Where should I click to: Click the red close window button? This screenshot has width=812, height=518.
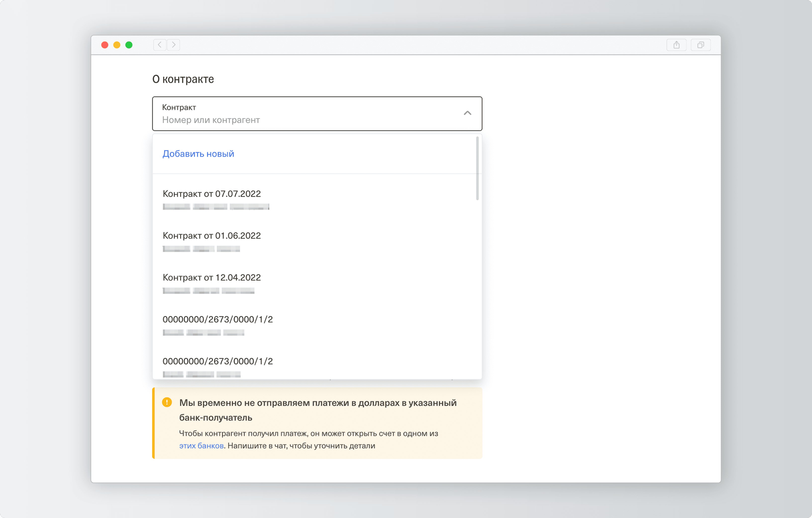coord(105,45)
